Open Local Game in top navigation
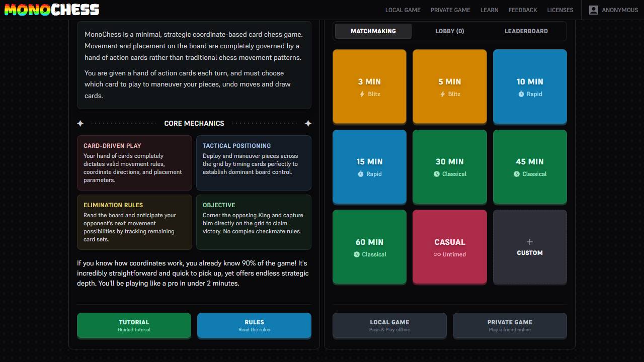644x362 pixels. 403,10
